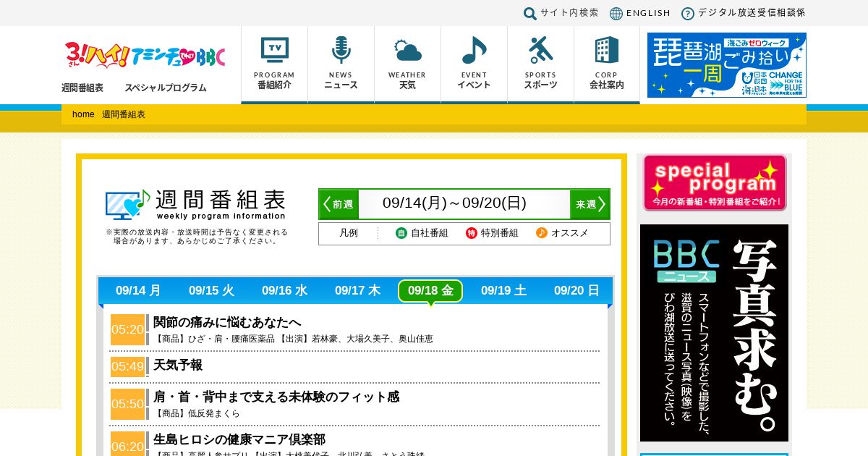Click the 09/14(月)～09/20(日) date range
Image resolution: width=868 pixels, height=456 pixels.
pyautogui.click(x=454, y=203)
